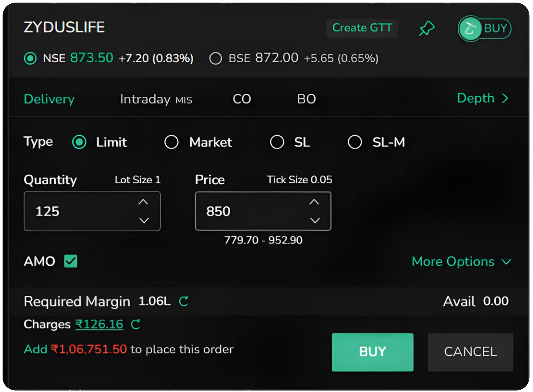Select Market order type
The image size is (533, 392).
172,142
